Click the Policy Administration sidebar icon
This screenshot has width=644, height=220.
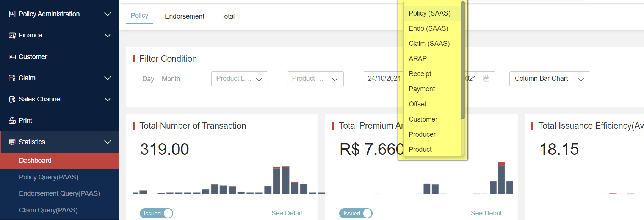12,14
